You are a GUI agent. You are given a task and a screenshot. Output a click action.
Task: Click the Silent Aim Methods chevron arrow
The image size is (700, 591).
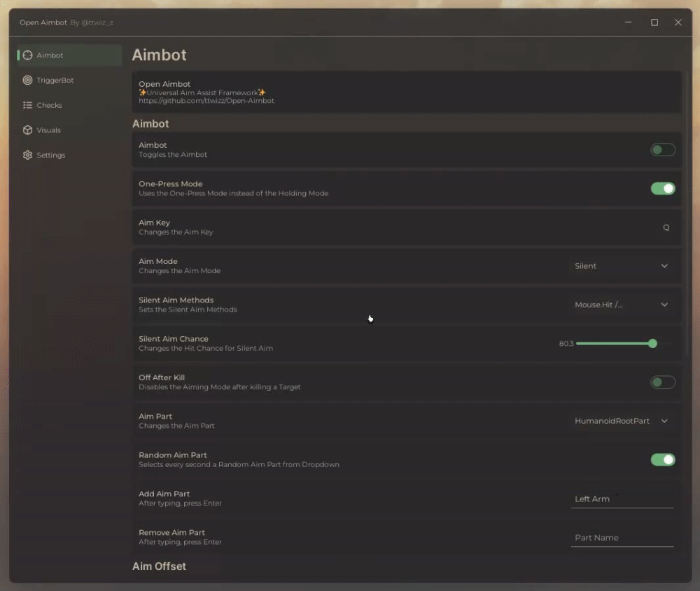coord(664,305)
